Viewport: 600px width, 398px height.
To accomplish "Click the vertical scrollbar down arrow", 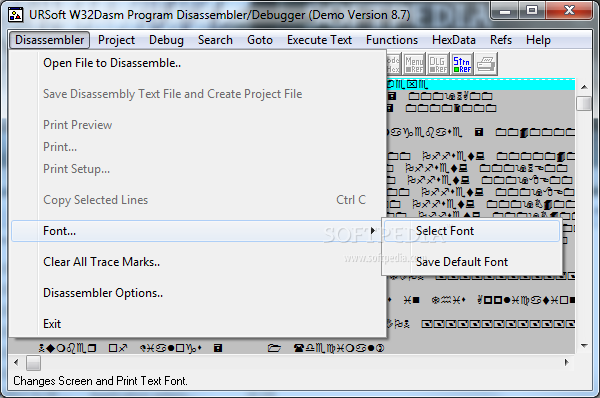I will coord(584,346).
